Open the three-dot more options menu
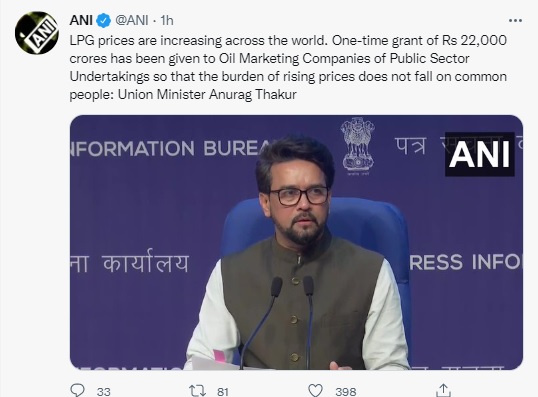 515,21
